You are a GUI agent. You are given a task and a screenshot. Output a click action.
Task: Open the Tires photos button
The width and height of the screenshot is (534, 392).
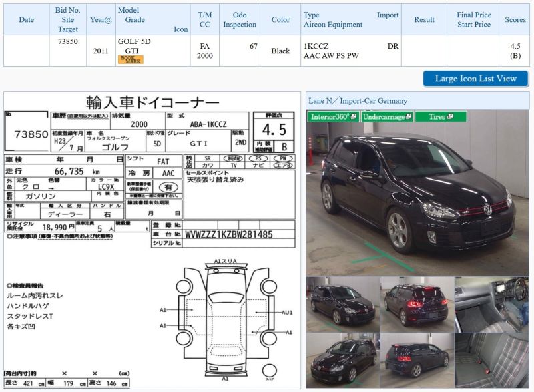pyautogui.click(x=441, y=116)
